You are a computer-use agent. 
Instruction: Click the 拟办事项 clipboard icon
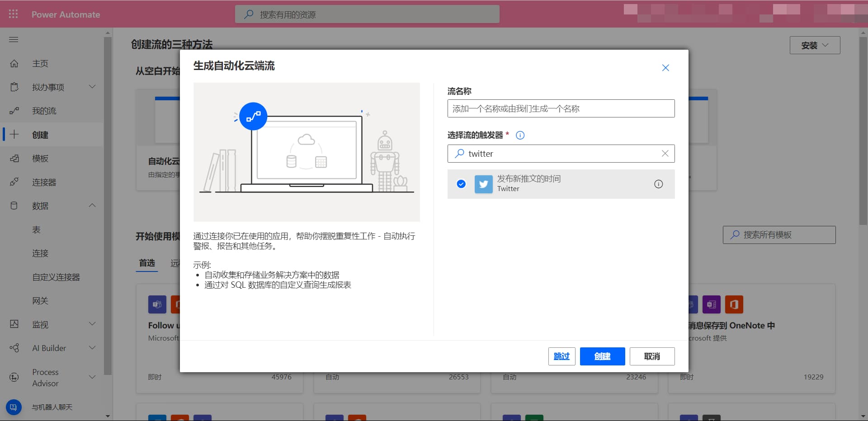click(14, 87)
